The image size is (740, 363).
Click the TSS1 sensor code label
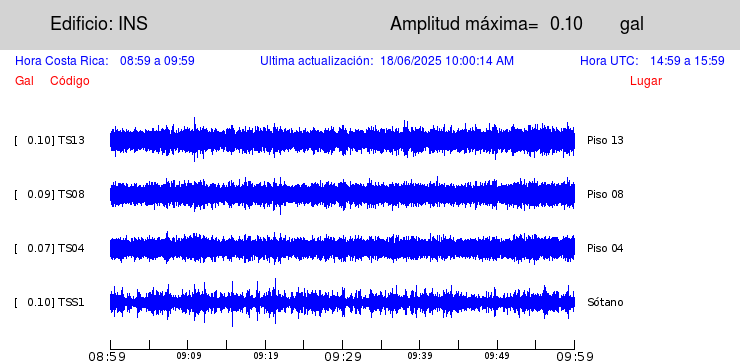pos(71,302)
